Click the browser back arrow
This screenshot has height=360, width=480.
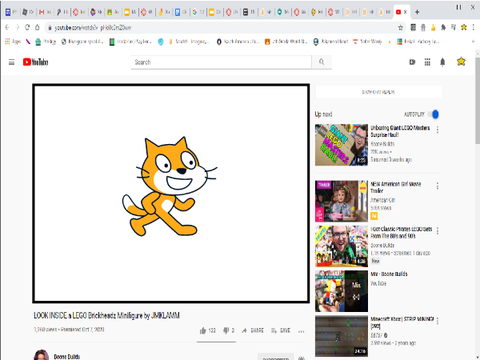(7, 27)
